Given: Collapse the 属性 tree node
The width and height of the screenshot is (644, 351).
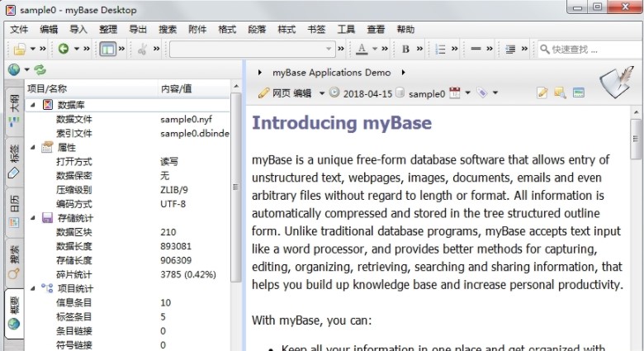Looking at the screenshot, I should 33,147.
